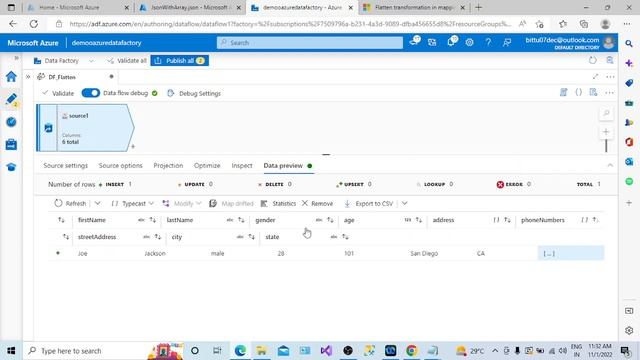Click the Statistics button
Screen dimensions: 640x360
pyautogui.click(x=278, y=203)
